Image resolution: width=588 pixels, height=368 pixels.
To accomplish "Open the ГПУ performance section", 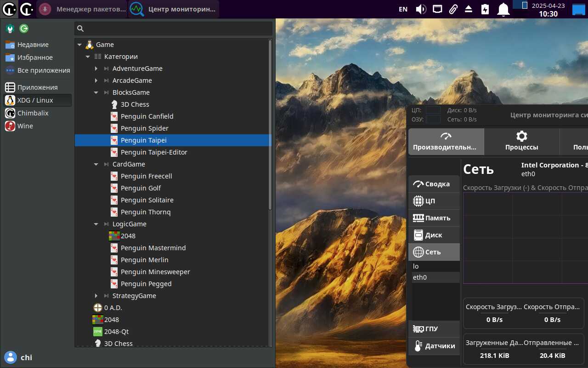I will click(x=434, y=329).
